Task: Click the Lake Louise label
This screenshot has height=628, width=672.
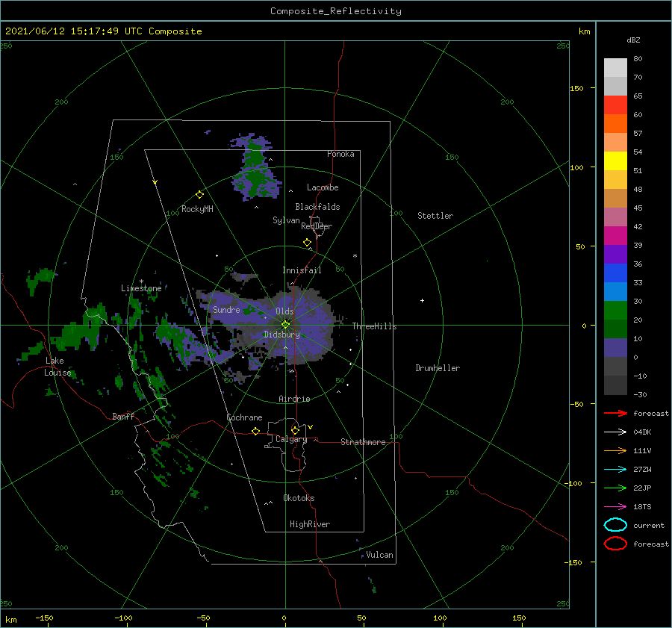Action: (57, 367)
